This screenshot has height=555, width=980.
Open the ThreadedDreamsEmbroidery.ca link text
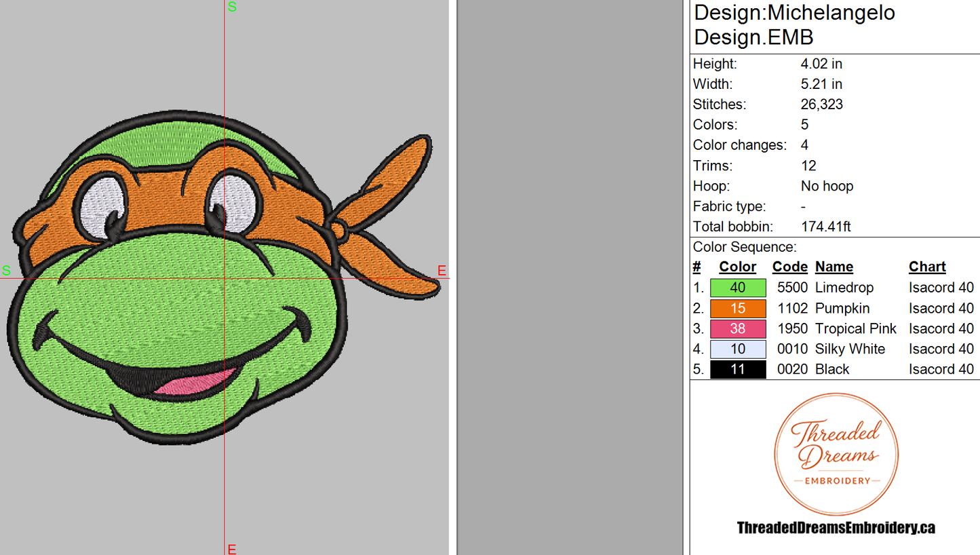836,527
